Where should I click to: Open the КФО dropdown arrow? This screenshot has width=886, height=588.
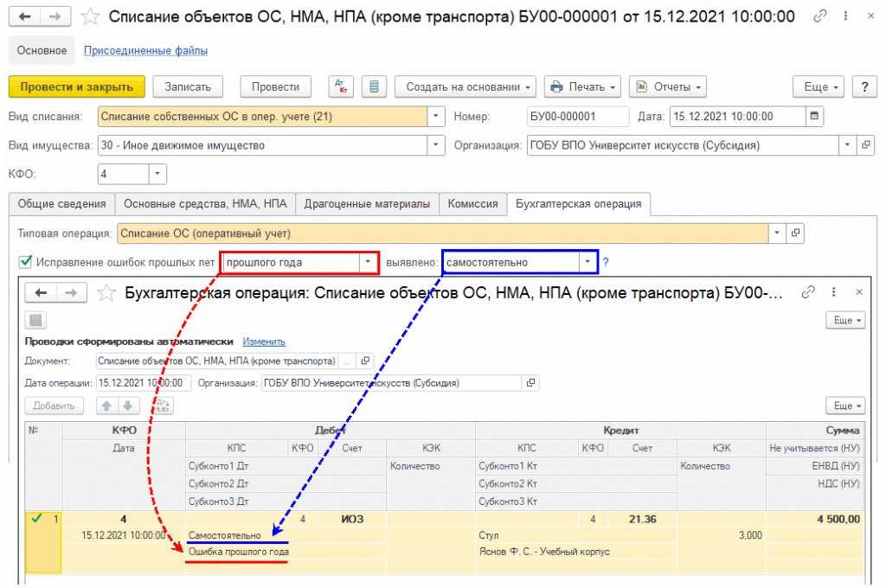[157, 174]
